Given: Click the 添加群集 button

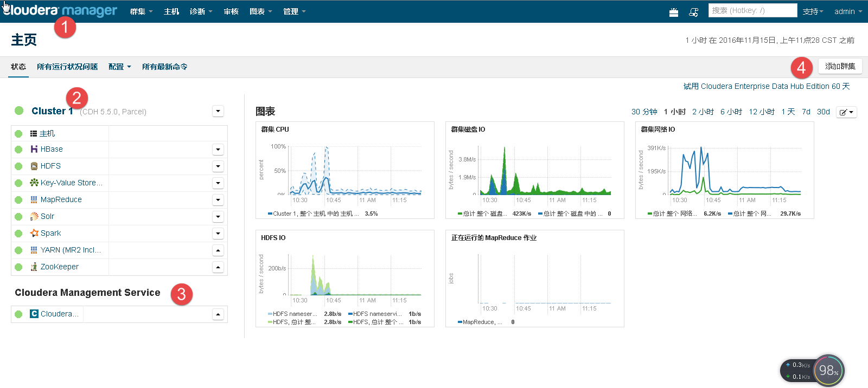Looking at the screenshot, I should click(840, 66).
